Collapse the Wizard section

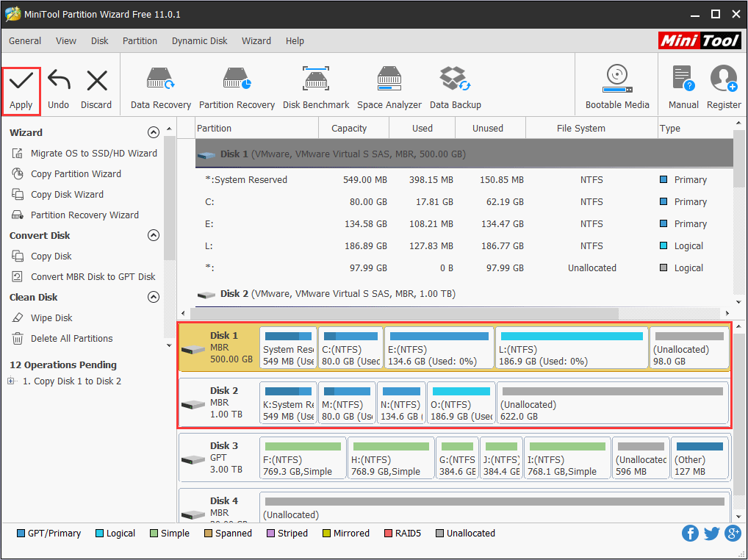click(x=153, y=132)
